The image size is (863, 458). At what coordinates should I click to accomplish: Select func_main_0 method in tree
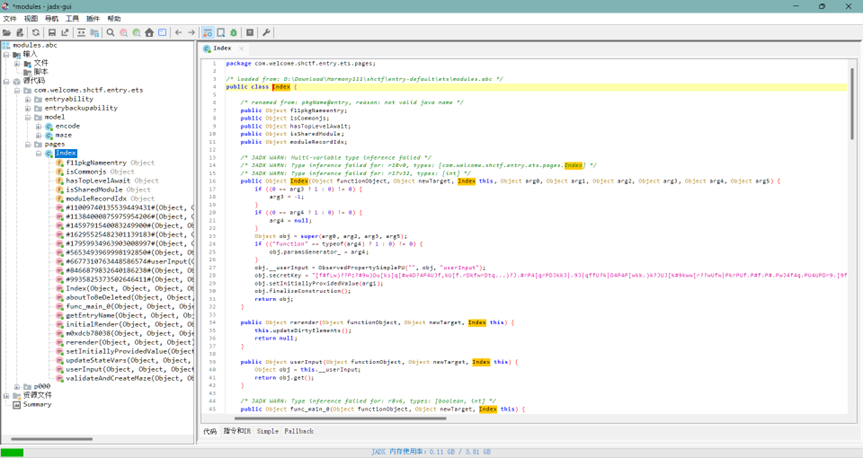pos(124,306)
